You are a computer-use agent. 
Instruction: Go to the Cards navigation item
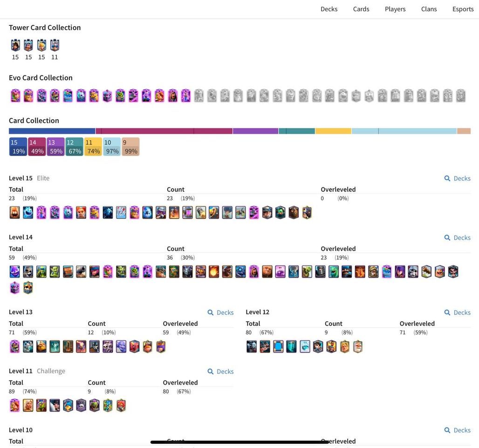(x=361, y=9)
